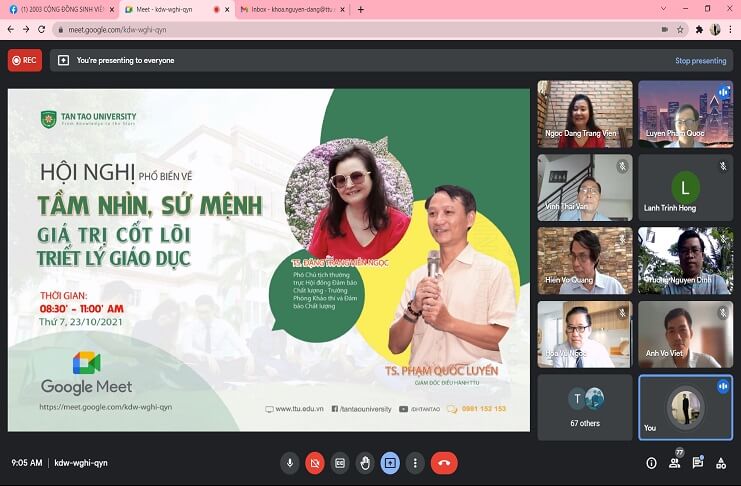Select Luyen Pham Quoc video tile
Screen dimensions: 741x486
[x=686, y=114]
